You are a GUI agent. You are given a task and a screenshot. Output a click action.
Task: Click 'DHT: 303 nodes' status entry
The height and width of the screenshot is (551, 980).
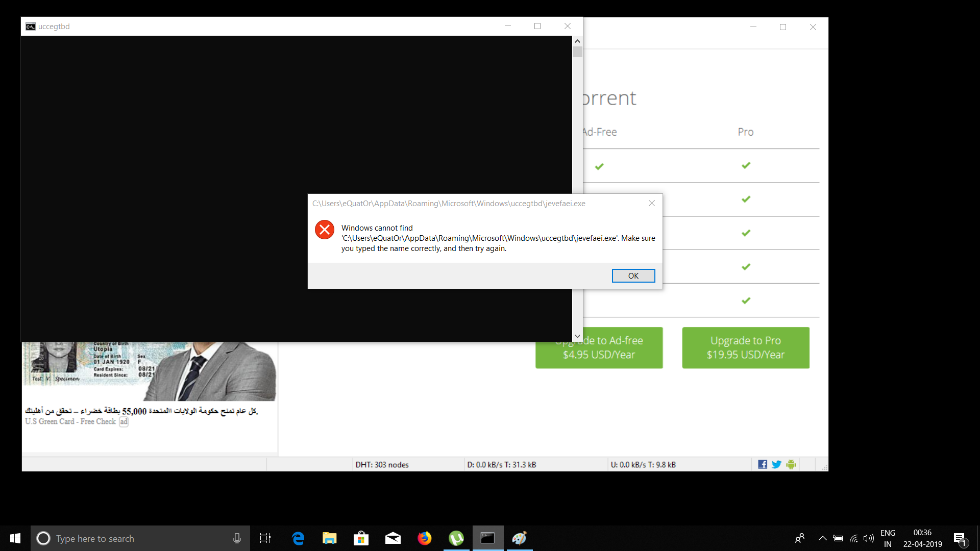pos(382,465)
